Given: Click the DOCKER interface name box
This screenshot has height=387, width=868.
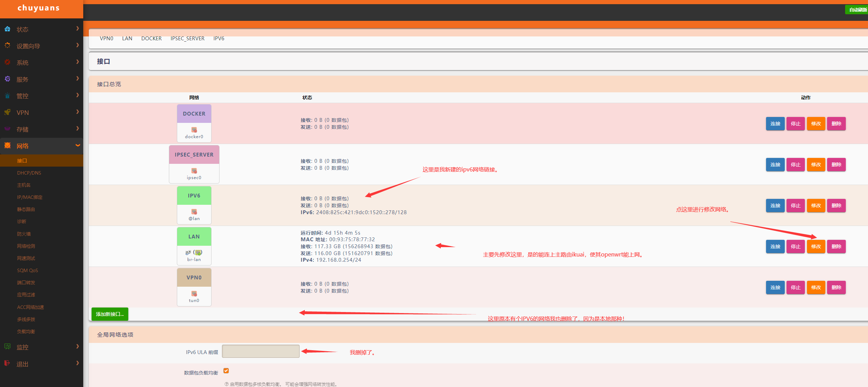Looking at the screenshot, I should click(x=194, y=113).
